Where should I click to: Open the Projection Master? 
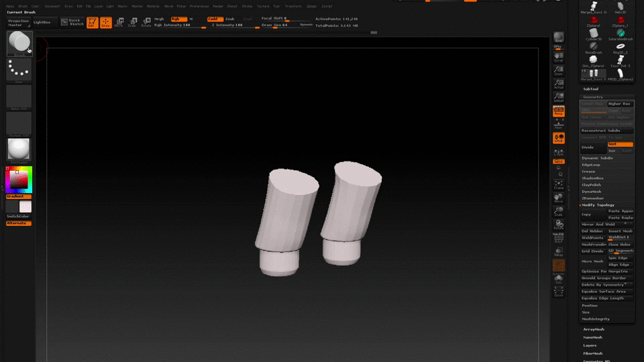click(x=19, y=23)
